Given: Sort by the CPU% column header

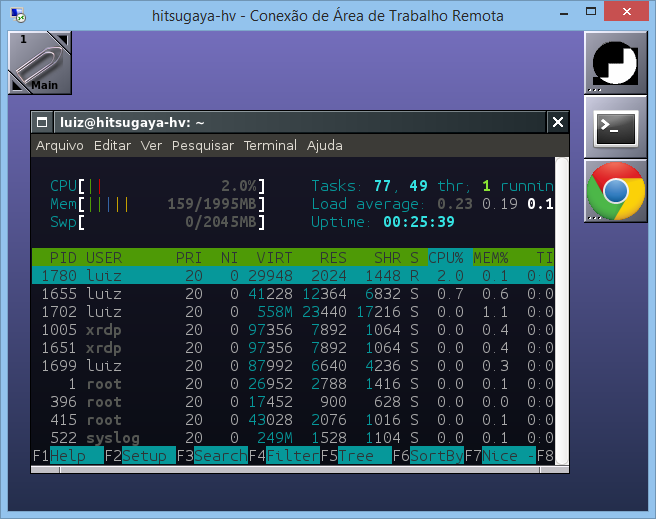Looking at the screenshot, I should click(446, 258).
